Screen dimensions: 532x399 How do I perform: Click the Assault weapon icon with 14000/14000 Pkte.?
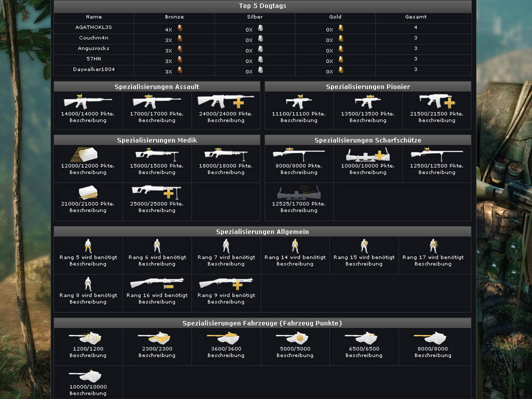tap(88, 101)
